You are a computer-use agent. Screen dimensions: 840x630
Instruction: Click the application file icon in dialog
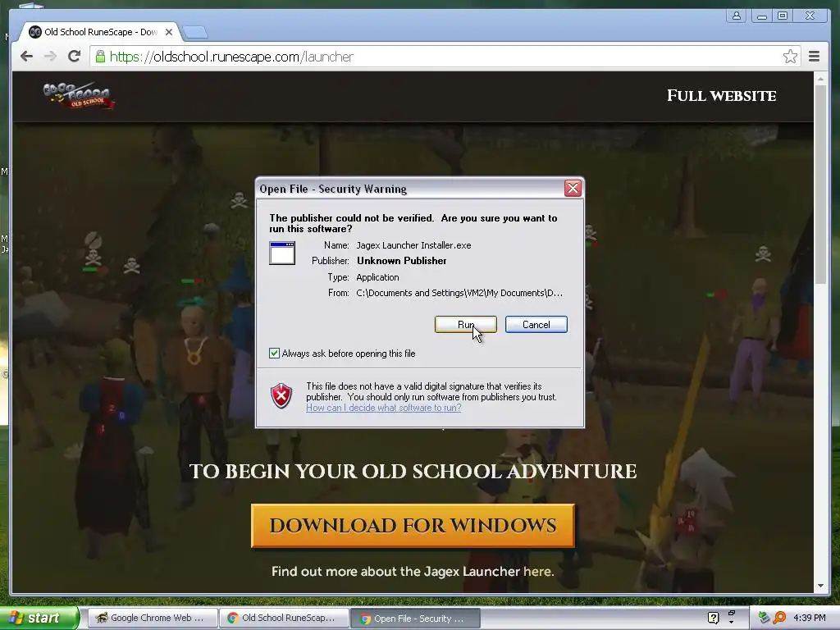tap(282, 253)
